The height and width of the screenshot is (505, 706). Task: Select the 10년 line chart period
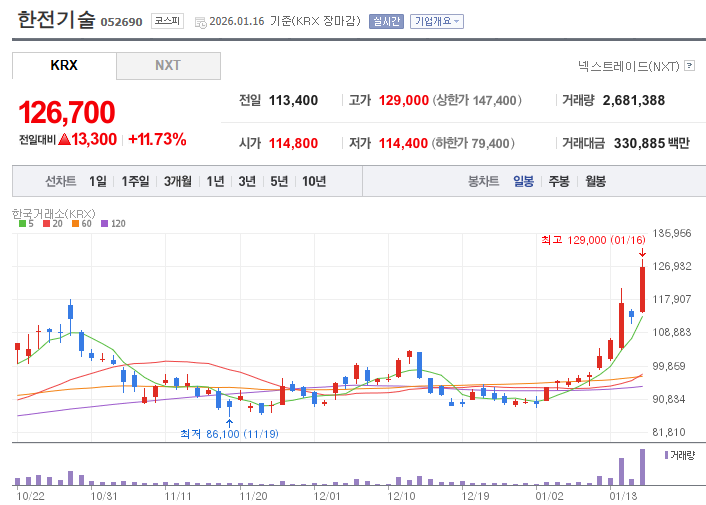tap(314, 181)
